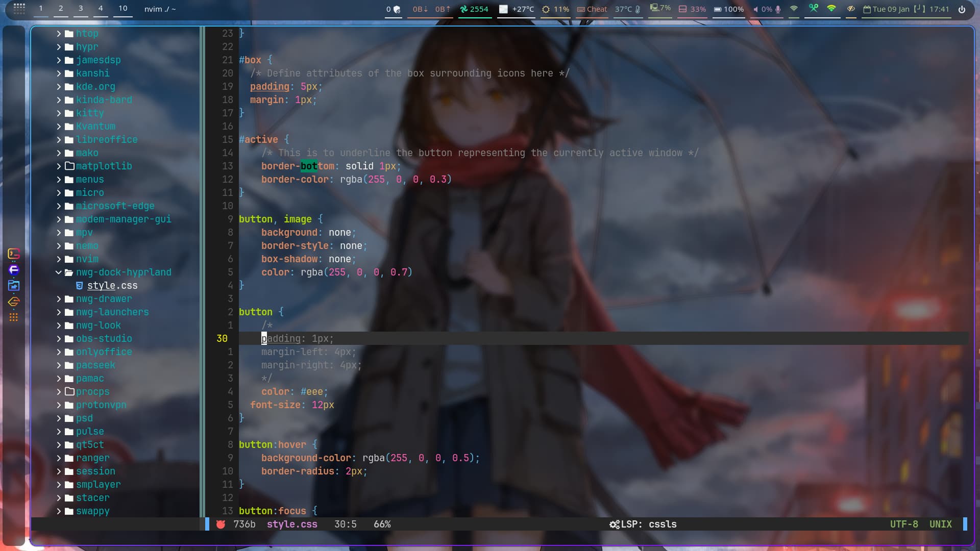Click the folder icon beside kitty
This screenshot has width=980, height=551.
point(69,113)
